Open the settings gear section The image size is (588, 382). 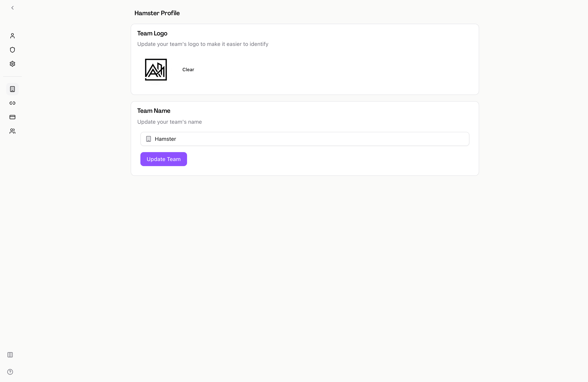pyautogui.click(x=12, y=64)
